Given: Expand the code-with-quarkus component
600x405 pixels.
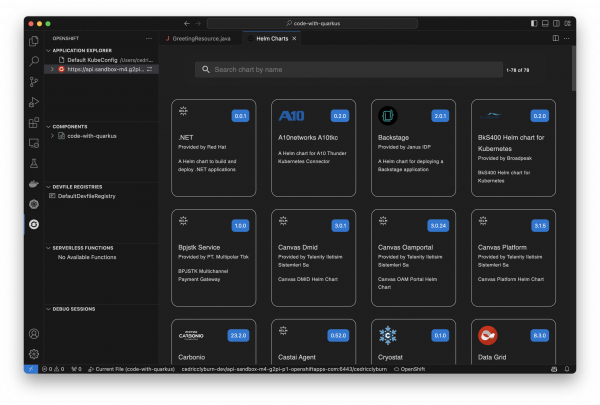Looking at the screenshot, I should pos(52,135).
